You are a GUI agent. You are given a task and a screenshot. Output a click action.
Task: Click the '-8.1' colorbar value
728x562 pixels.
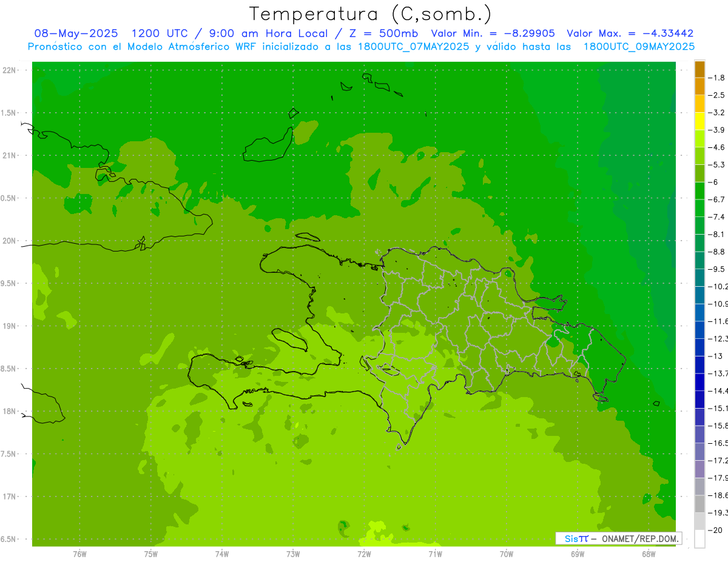coord(716,234)
